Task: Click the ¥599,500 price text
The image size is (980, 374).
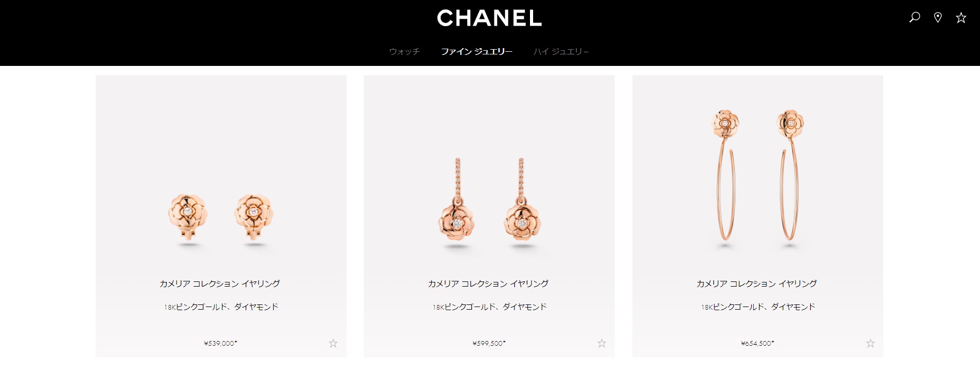Action: [489, 343]
